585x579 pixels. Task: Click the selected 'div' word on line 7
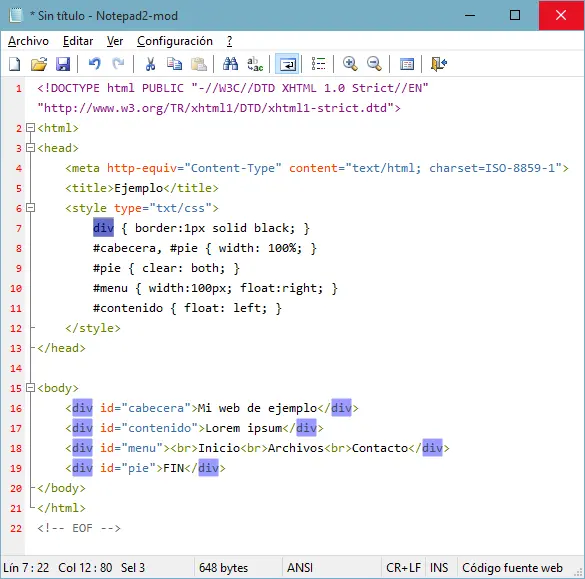click(103, 228)
